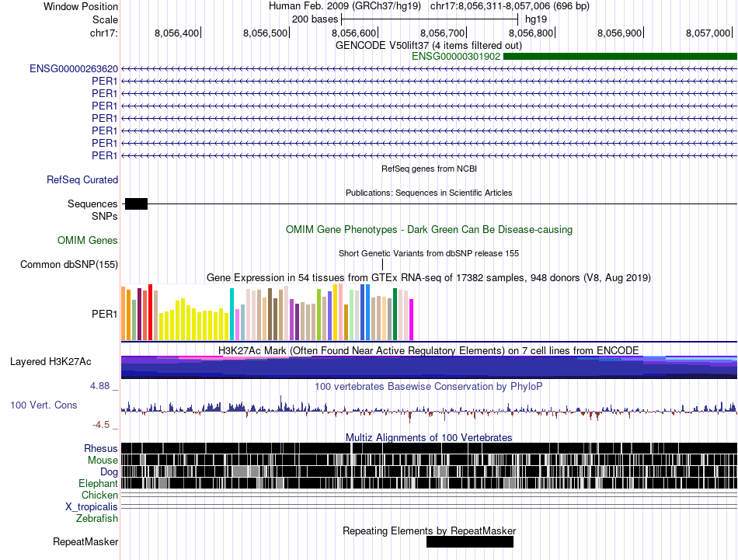
Task: Click the chr17: ruler label
Action: (103, 33)
